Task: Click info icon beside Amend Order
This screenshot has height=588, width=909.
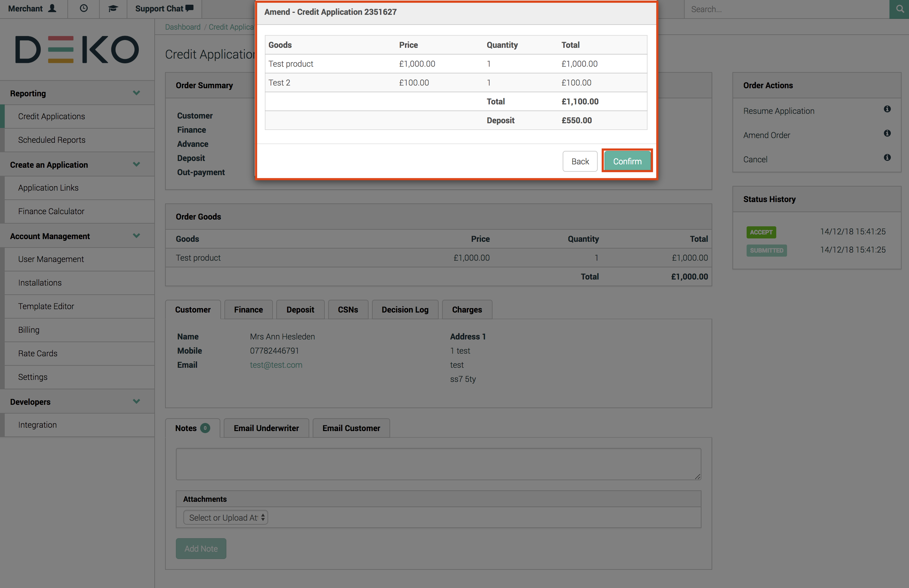Action: [x=887, y=133]
